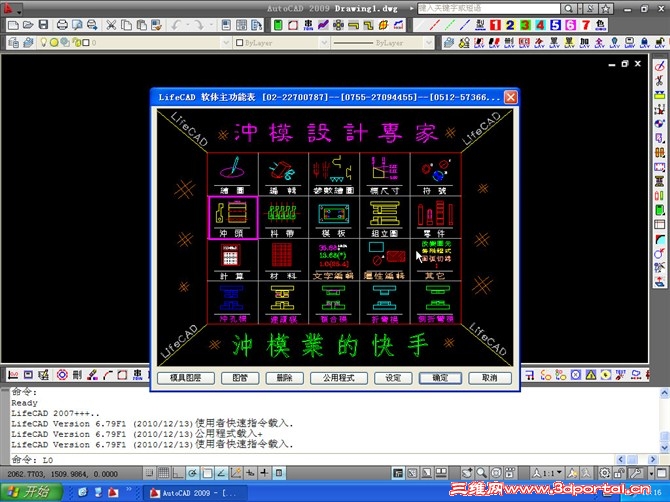Open the 參數繪圖 parametric drawing tile
Image resolution: width=670 pixels, height=502 pixels.
(x=334, y=174)
